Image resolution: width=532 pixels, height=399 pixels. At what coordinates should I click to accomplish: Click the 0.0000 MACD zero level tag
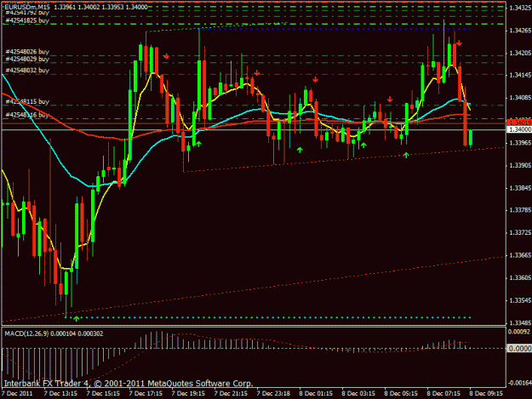click(519, 349)
